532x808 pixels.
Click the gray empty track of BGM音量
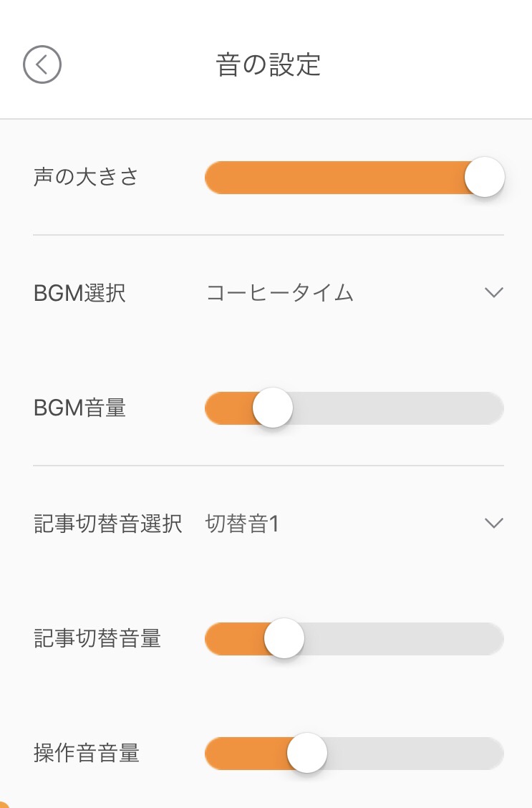tap(397, 408)
